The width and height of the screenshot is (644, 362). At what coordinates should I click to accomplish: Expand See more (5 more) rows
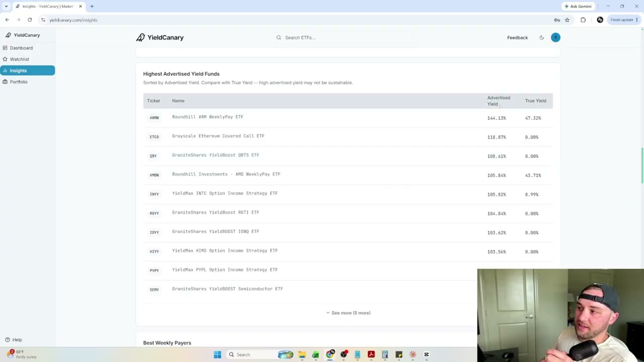point(348,313)
